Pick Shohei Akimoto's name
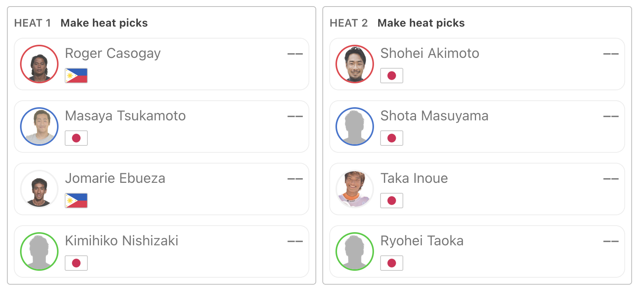 pos(430,53)
